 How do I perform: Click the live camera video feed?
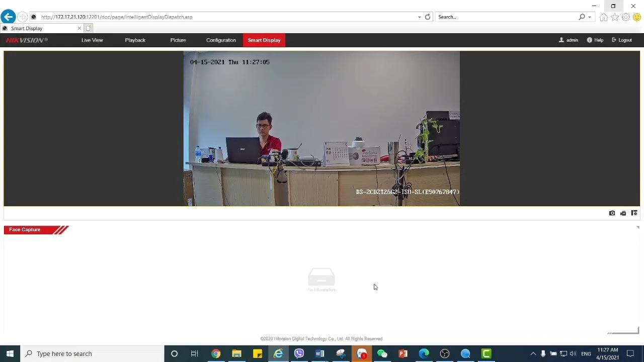(321, 129)
